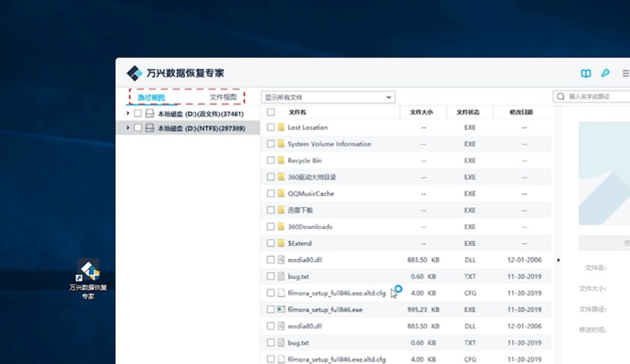The width and height of the screenshot is (630, 364).
Task: Select 本地磁盘 (D:)(NTFS)(297389) tree label
Action: 202,129
